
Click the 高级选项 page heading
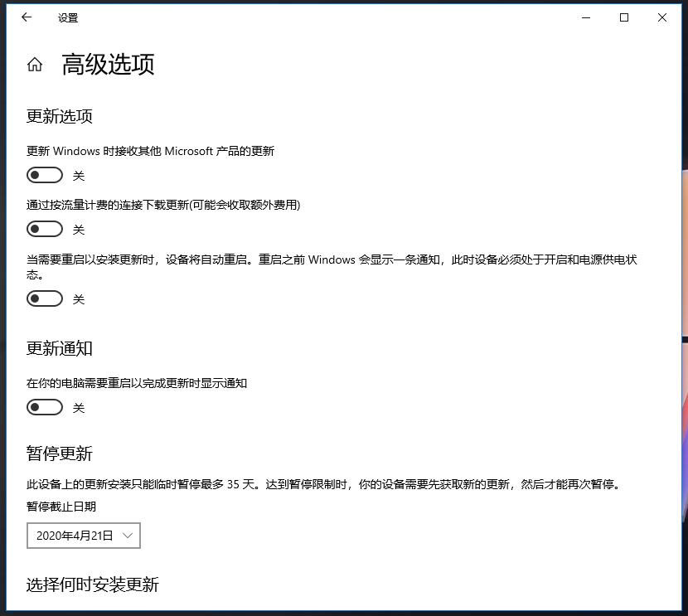pyautogui.click(x=108, y=65)
